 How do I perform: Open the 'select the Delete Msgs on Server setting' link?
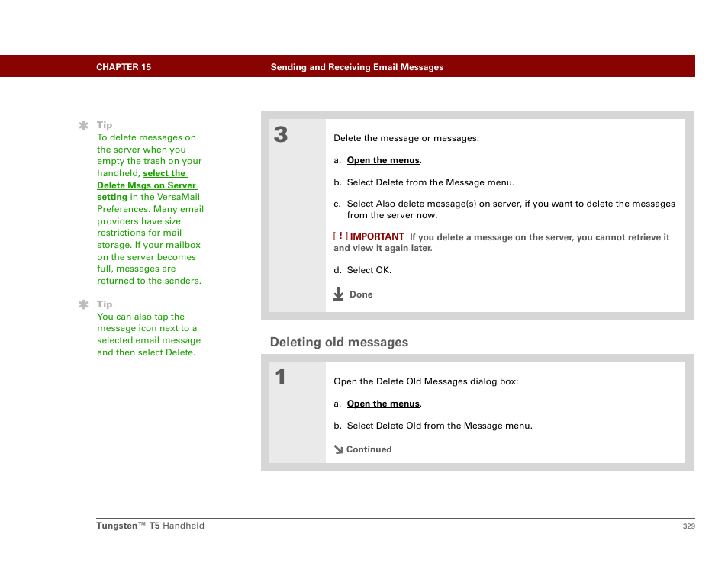(147, 185)
